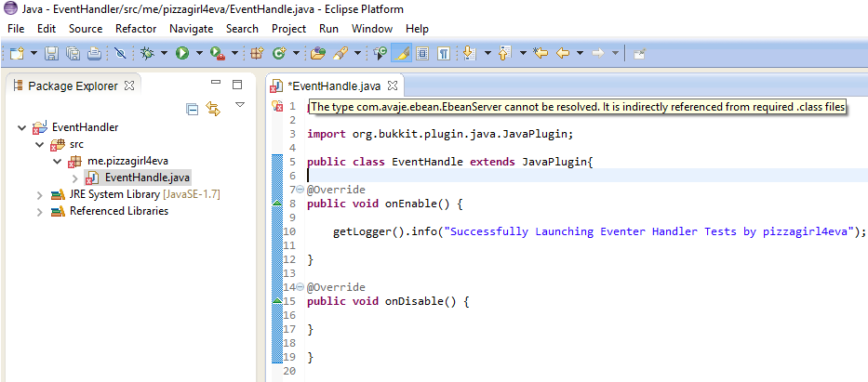The width and height of the screenshot is (868, 382).
Task: Open Package Explorer view menu triangle
Action: (x=240, y=104)
